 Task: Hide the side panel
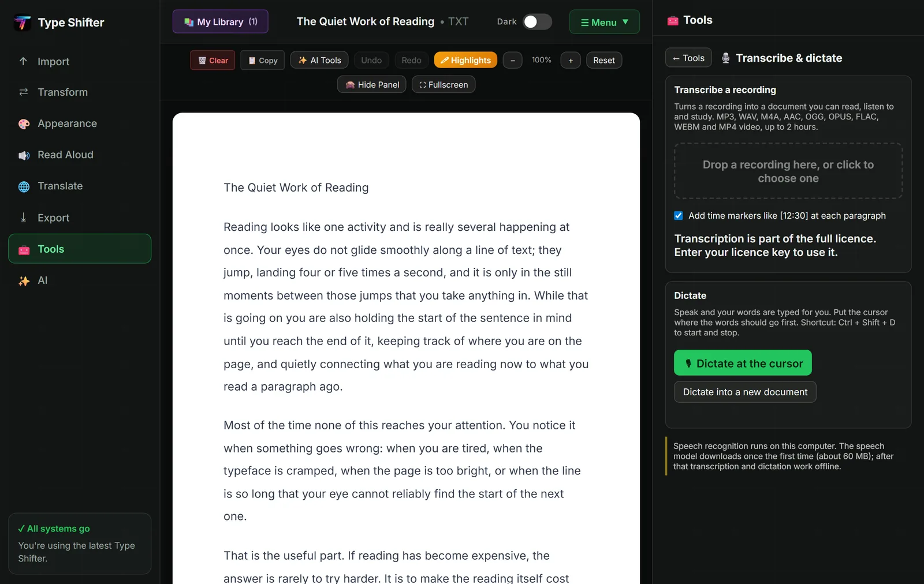click(x=371, y=84)
